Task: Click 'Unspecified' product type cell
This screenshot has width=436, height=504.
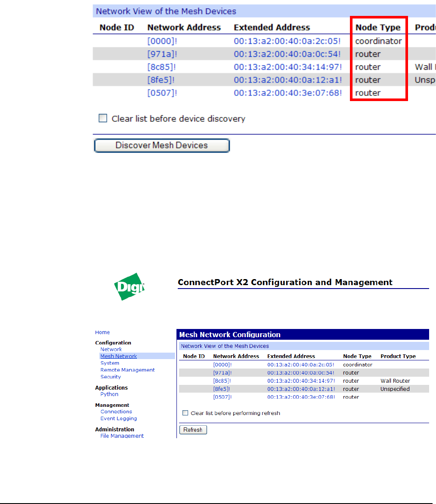Action: pyautogui.click(x=395, y=389)
